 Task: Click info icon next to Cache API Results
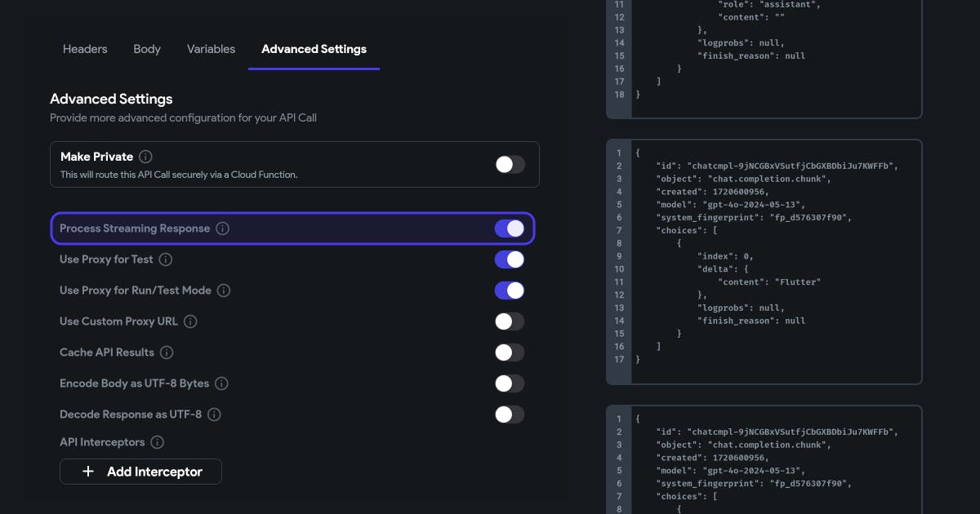[167, 352]
